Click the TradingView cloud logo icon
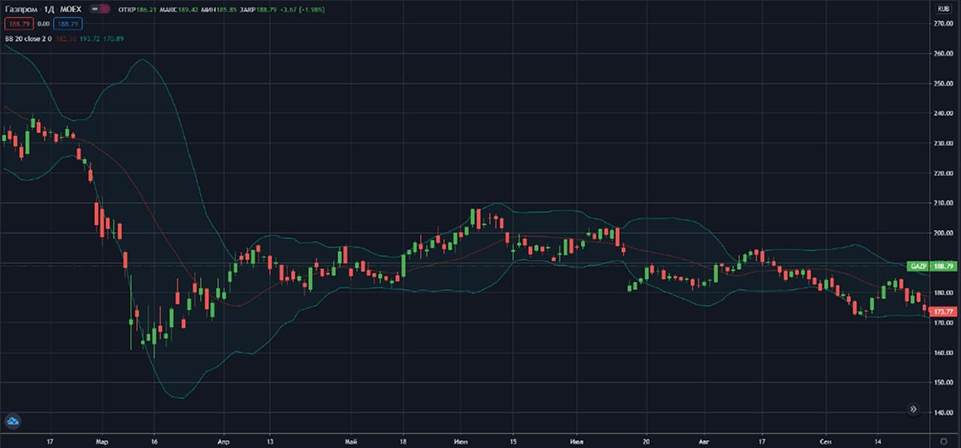961x448 pixels. coord(15,420)
